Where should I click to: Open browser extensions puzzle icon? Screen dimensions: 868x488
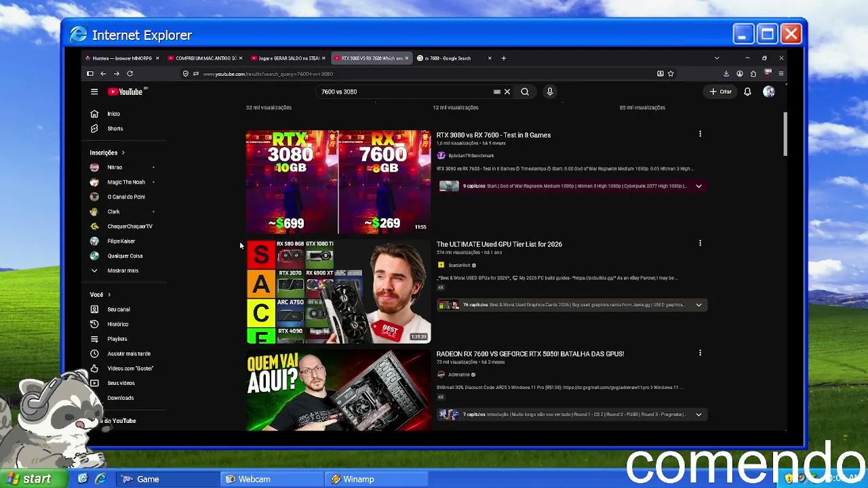click(x=753, y=73)
